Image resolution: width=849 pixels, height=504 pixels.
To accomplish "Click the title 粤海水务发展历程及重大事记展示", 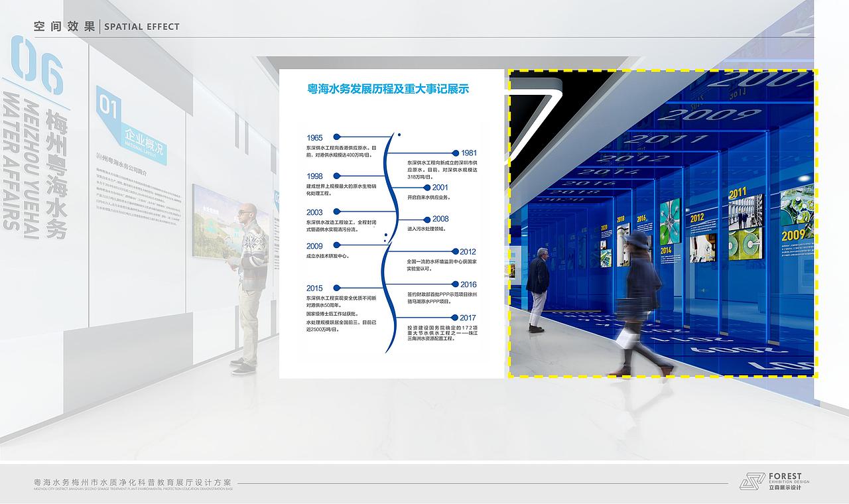I will coord(389,88).
